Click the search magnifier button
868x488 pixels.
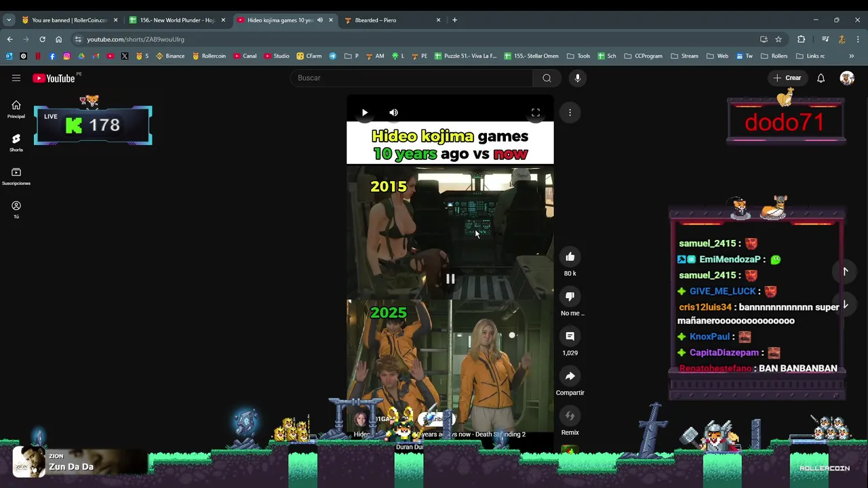tap(547, 78)
